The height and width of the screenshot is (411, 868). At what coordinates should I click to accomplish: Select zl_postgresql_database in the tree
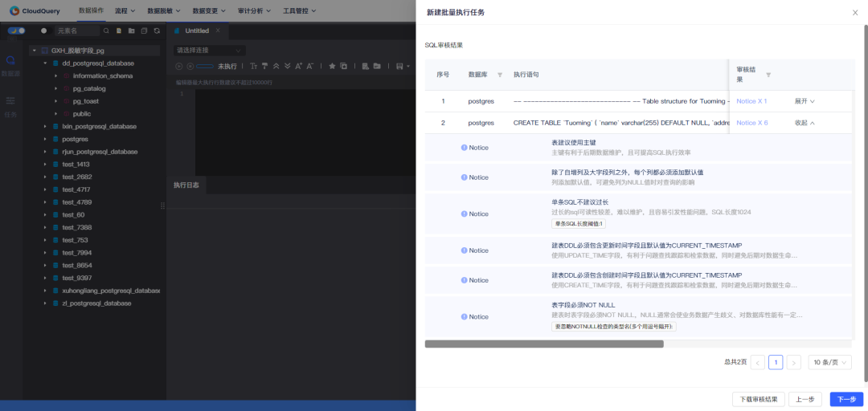click(97, 303)
